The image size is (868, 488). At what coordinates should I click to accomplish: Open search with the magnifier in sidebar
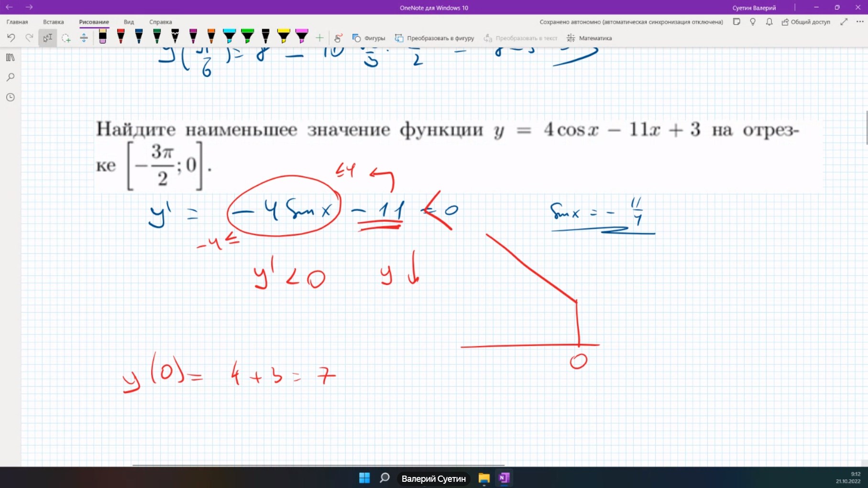pyautogui.click(x=11, y=77)
